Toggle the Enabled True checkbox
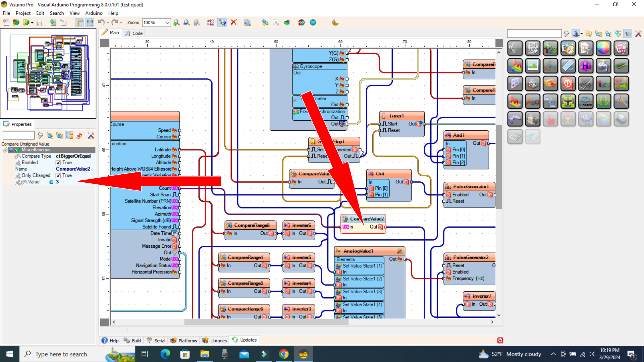Viewport: 644px width, 362px height. 58,163
